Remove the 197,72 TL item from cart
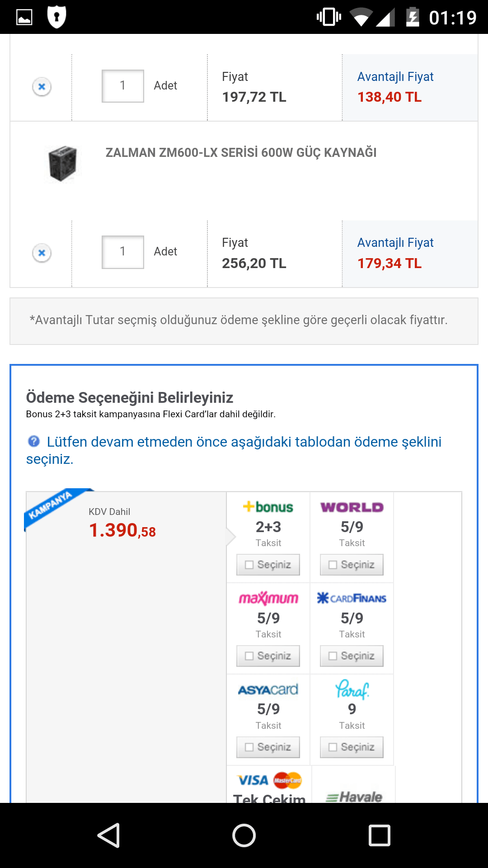Screen dimensions: 488x868 (42, 86)
